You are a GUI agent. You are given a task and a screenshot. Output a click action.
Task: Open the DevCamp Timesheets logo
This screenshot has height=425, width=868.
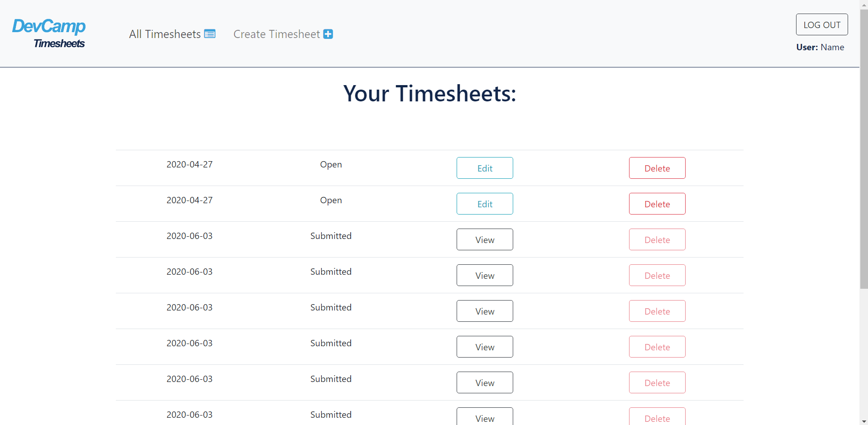(x=49, y=33)
